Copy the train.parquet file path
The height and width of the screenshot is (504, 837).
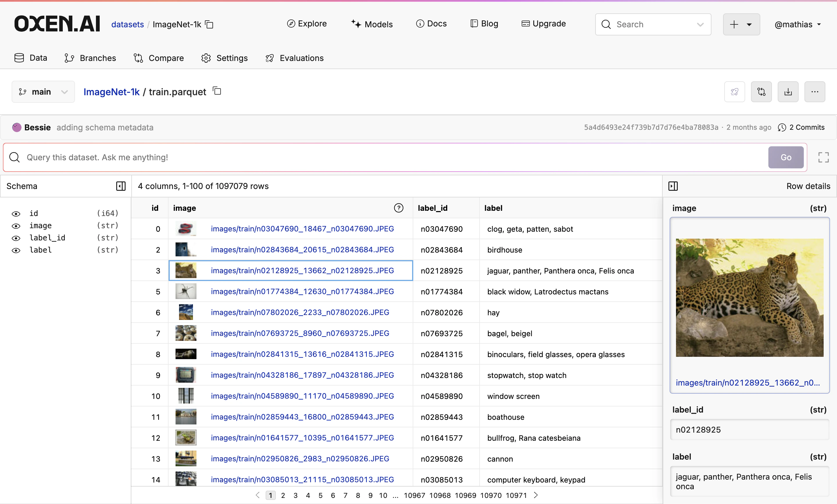point(217,91)
